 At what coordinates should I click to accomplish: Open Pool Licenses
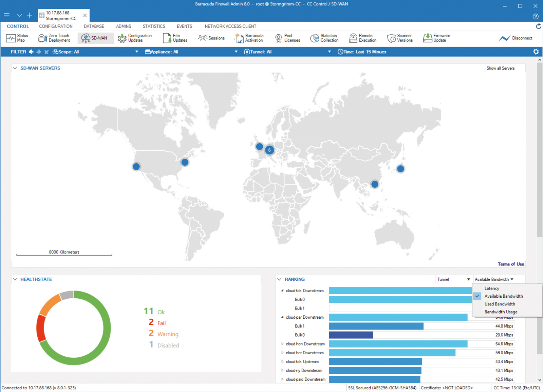[287, 38]
